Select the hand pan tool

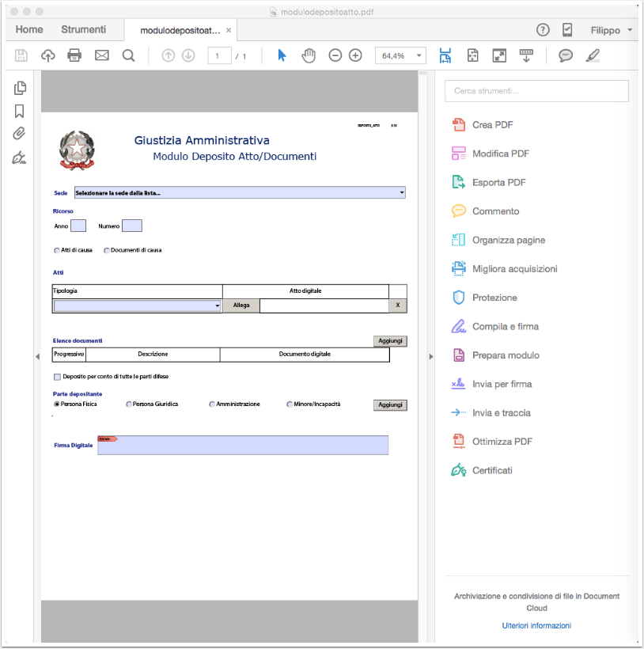click(x=309, y=55)
